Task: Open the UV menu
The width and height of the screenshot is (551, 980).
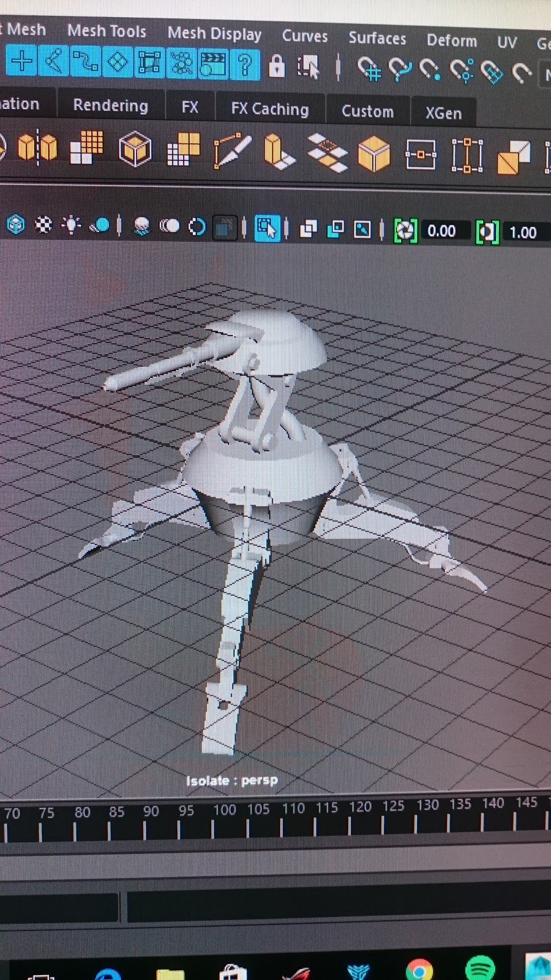Action: pyautogui.click(x=507, y=42)
